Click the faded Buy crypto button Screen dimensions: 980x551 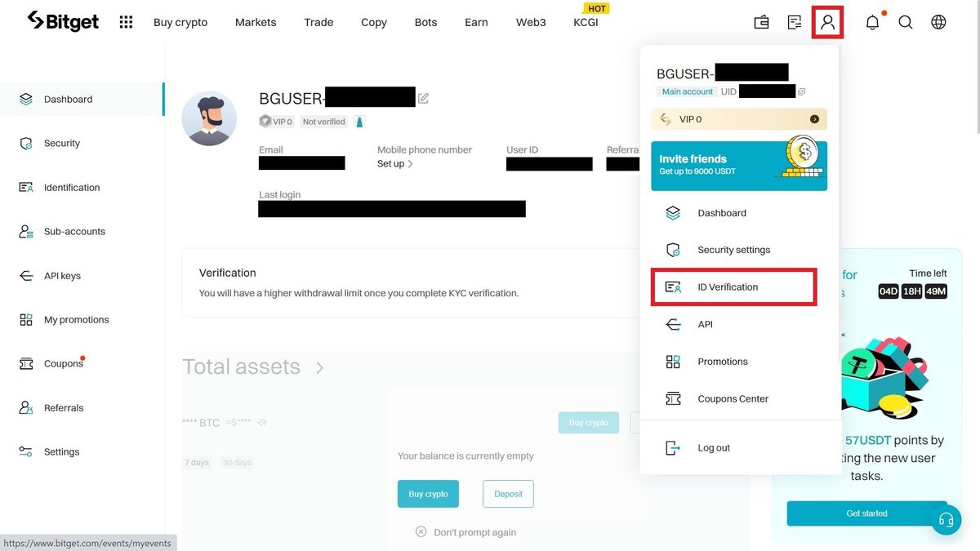point(588,423)
